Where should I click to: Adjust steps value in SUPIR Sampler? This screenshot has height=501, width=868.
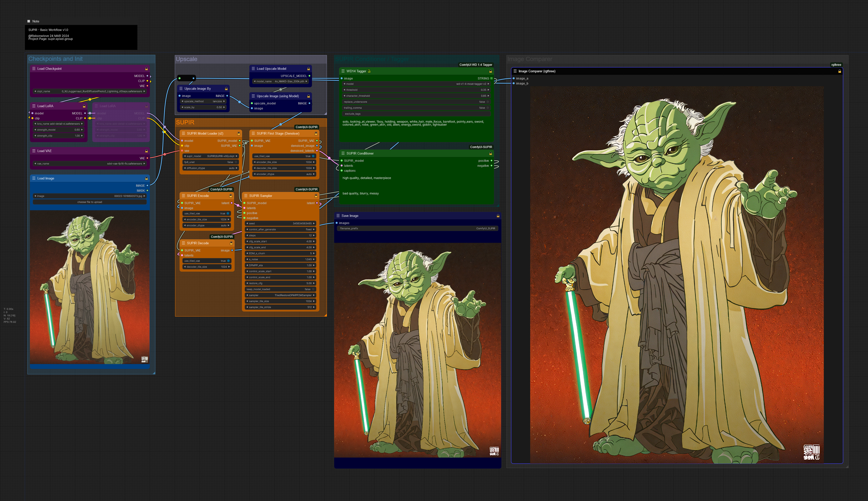280,235
